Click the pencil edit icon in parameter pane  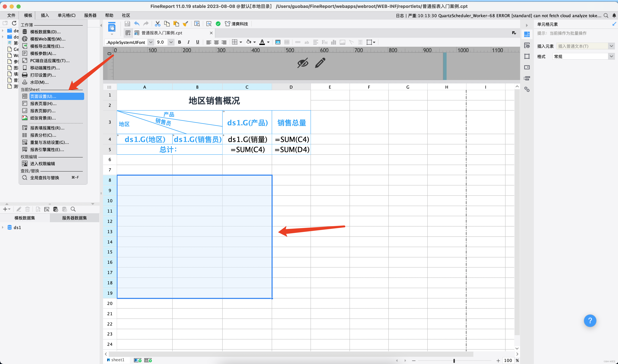click(320, 63)
